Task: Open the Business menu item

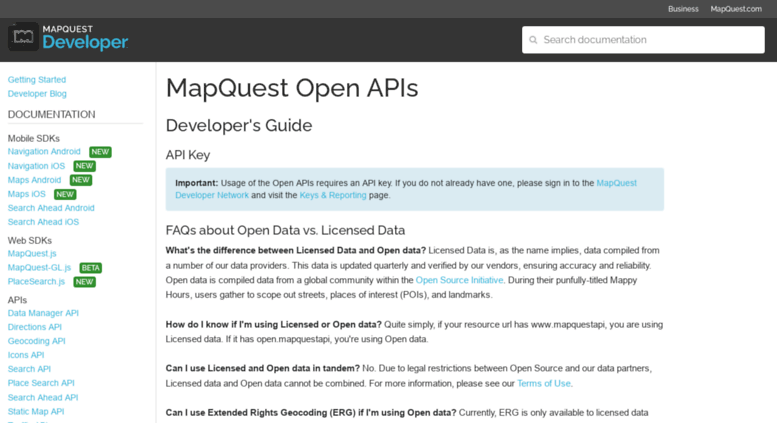Action: 683,8
